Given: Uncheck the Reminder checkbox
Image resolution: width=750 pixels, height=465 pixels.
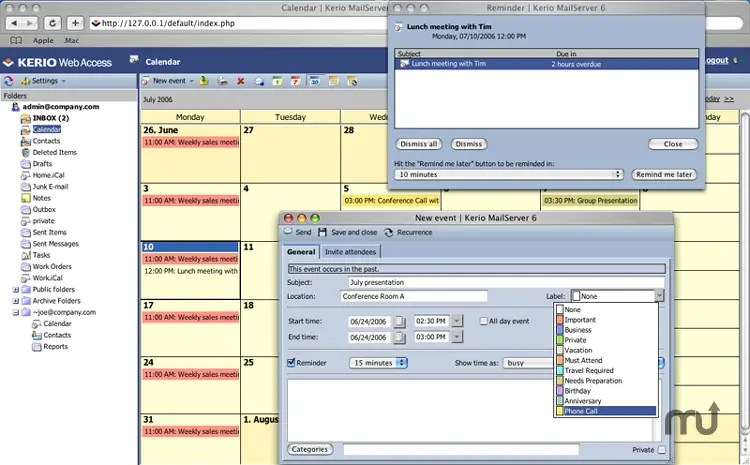Looking at the screenshot, I should tap(291, 363).
